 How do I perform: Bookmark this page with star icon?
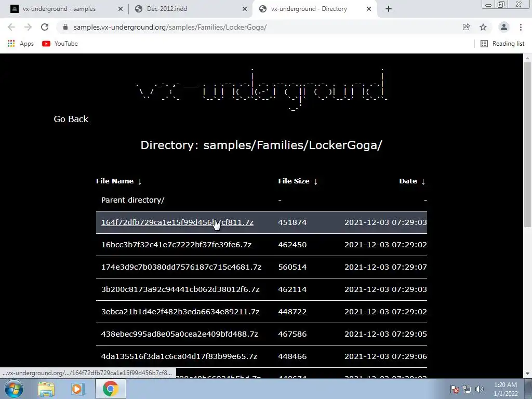483,27
